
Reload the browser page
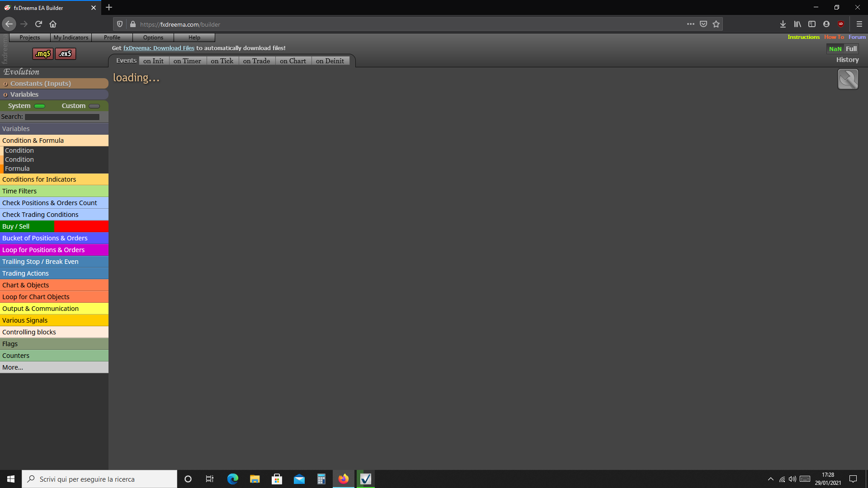click(38, 24)
